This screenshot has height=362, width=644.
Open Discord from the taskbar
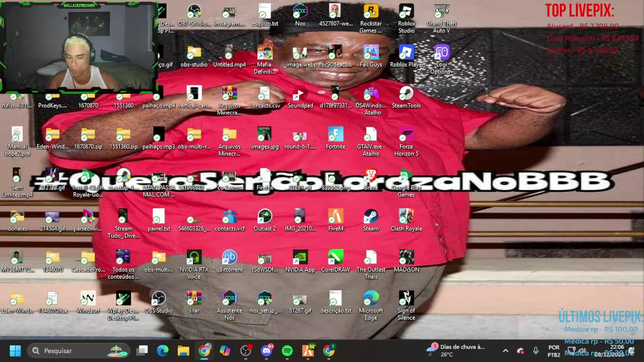click(x=267, y=350)
